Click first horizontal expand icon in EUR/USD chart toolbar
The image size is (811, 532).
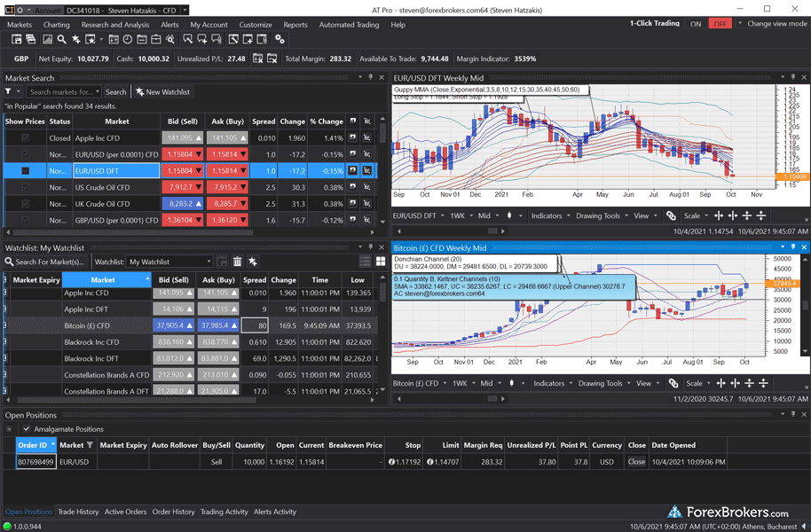(x=719, y=215)
